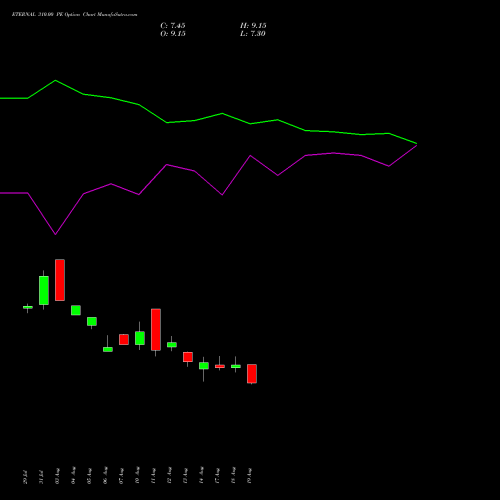Click the open value 'O: 9.15'

tap(173, 34)
